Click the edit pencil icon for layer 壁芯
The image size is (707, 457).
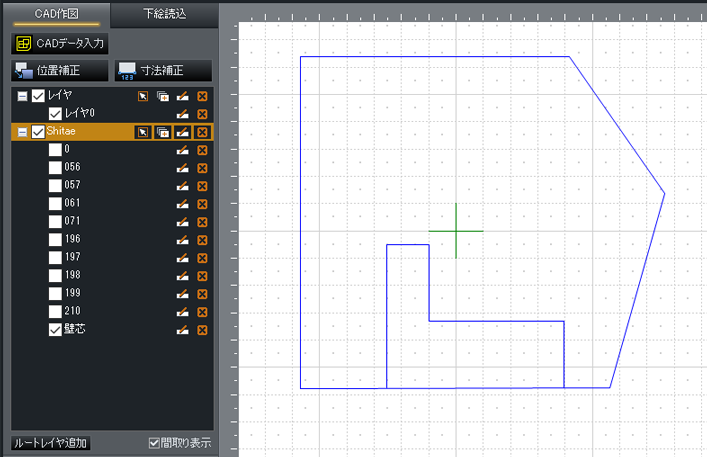[183, 330]
